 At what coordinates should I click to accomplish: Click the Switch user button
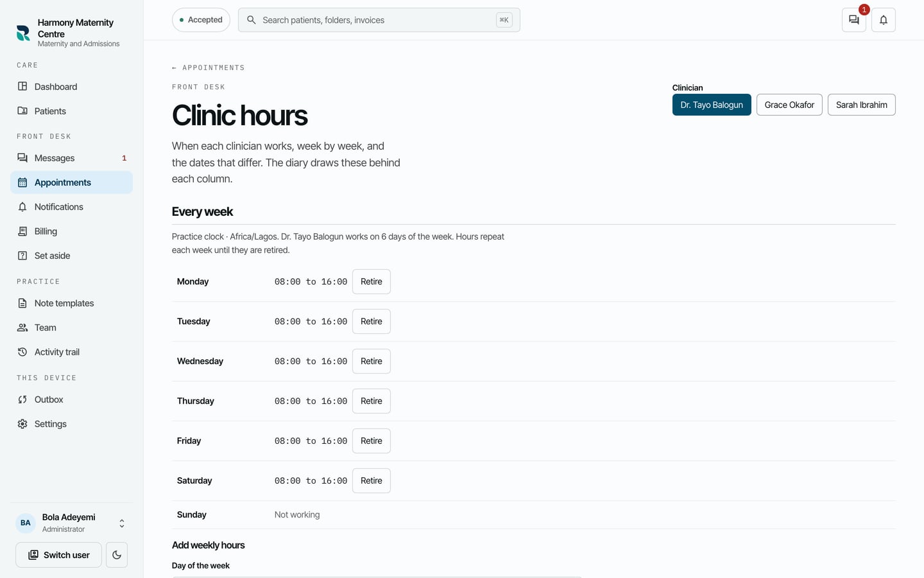[x=58, y=555]
